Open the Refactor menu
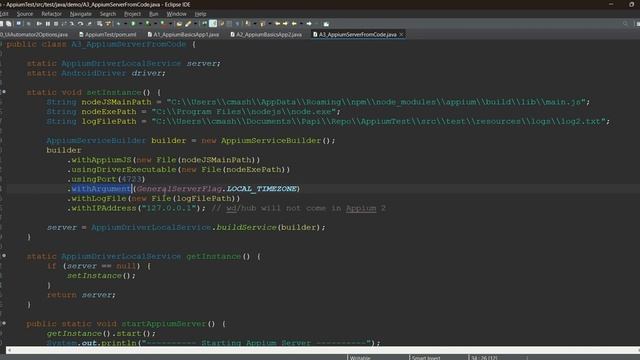 tap(51, 14)
